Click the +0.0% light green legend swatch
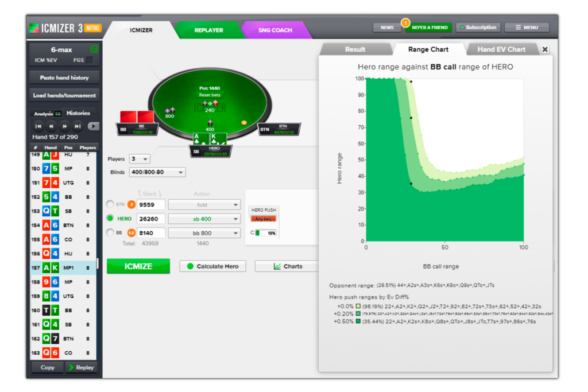The image size is (588, 392). tap(358, 306)
